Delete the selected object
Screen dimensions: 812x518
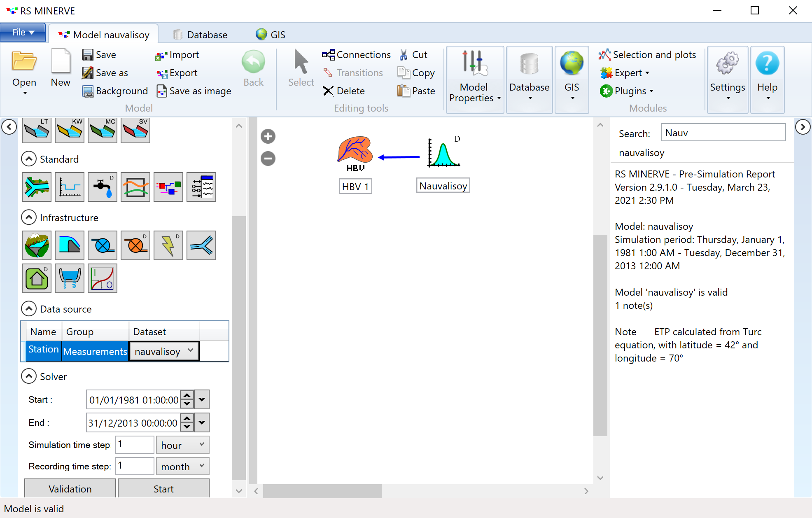click(344, 91)
